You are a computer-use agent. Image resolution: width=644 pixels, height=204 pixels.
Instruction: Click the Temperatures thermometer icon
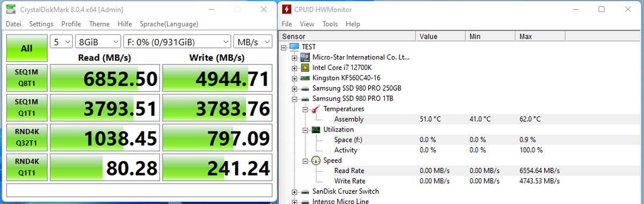316,109
